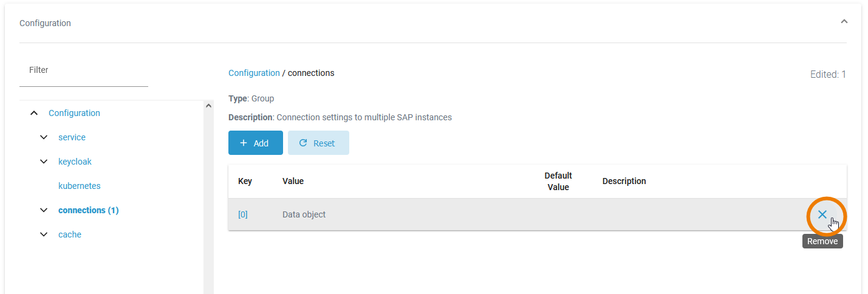Click the Add button
Screen dimensions: 868x294
coord(255,143)
